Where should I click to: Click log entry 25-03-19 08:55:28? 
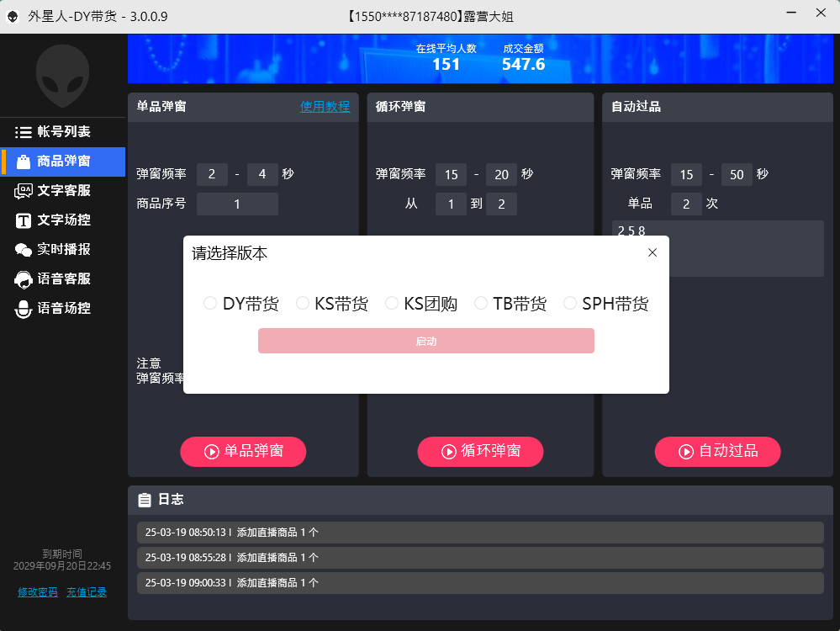coord(480,558)
